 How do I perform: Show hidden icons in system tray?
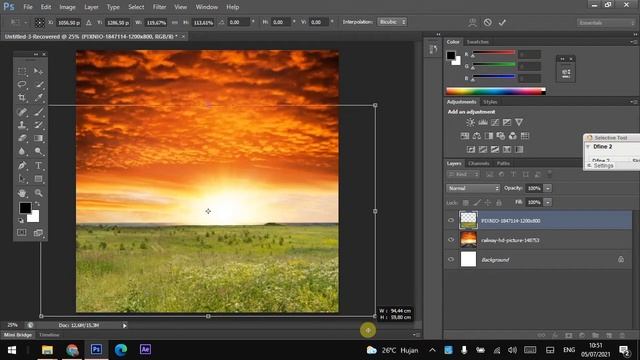tap(432, 350)
